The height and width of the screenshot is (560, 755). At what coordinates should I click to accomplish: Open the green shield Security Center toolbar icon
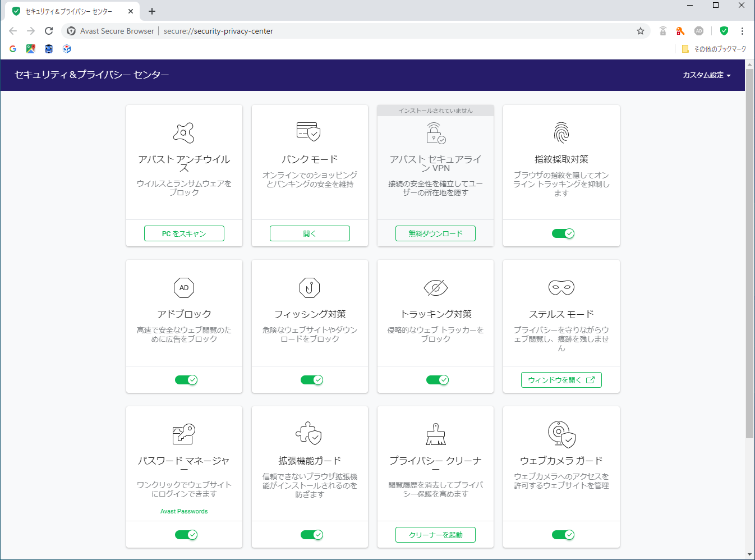point(724,31)
